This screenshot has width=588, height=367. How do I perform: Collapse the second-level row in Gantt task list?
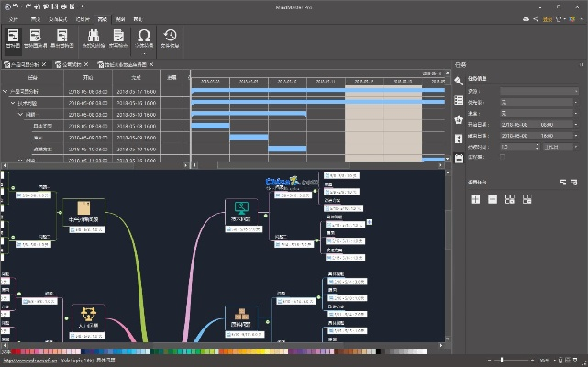(x=11, y=103)
